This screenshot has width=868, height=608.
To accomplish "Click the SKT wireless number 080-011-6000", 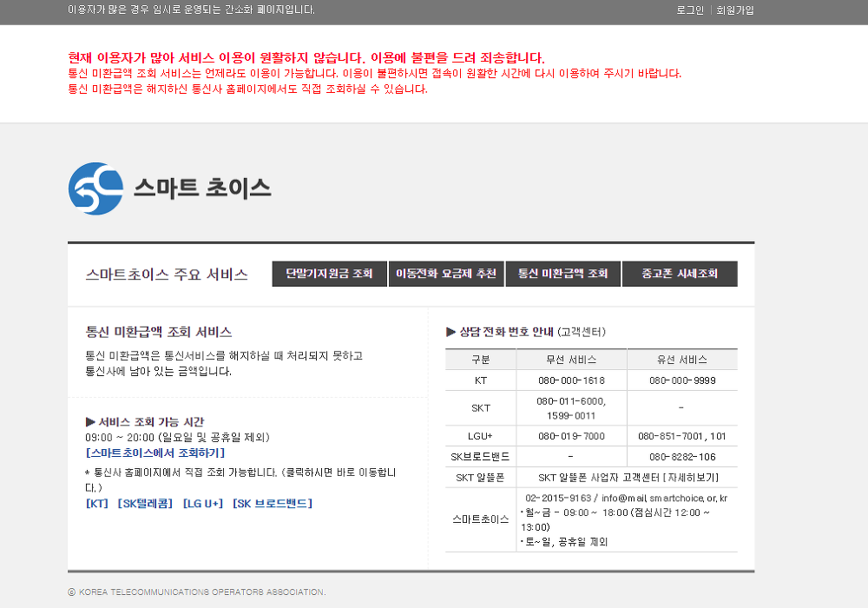I will (x=570, y=401).
